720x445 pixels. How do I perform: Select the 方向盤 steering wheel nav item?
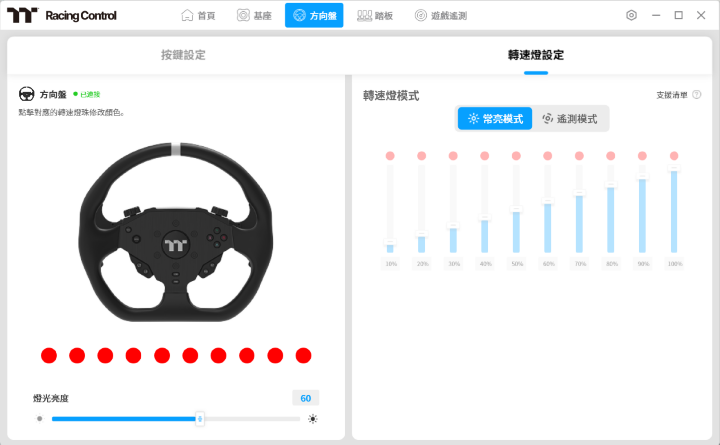[x=313, y=16]
